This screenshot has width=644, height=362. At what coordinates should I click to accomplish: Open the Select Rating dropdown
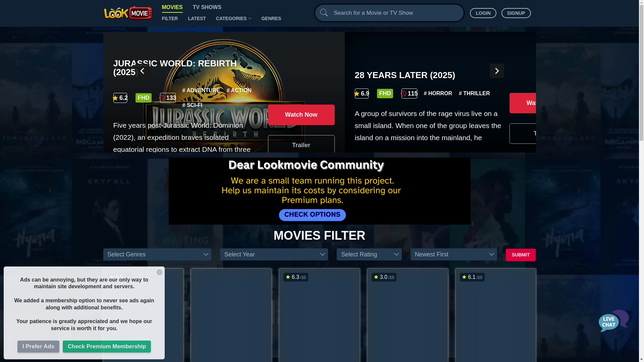[x=369, y=254]
